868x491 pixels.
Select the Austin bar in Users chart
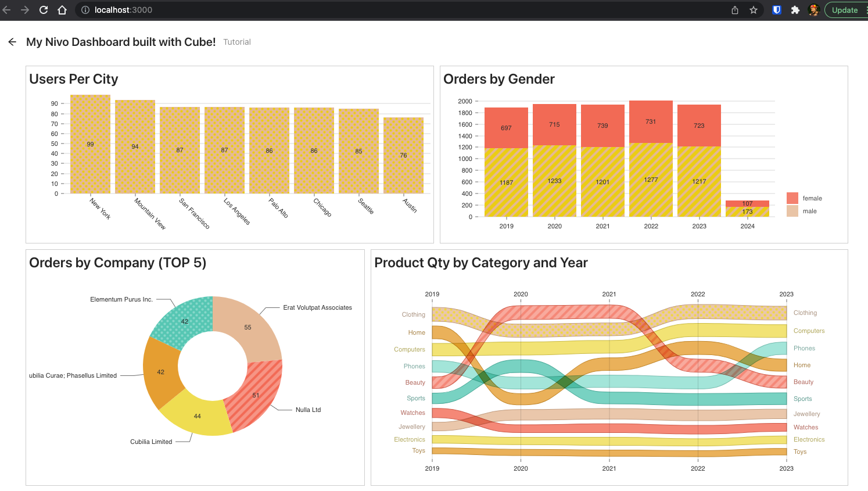tap(403, 155)
